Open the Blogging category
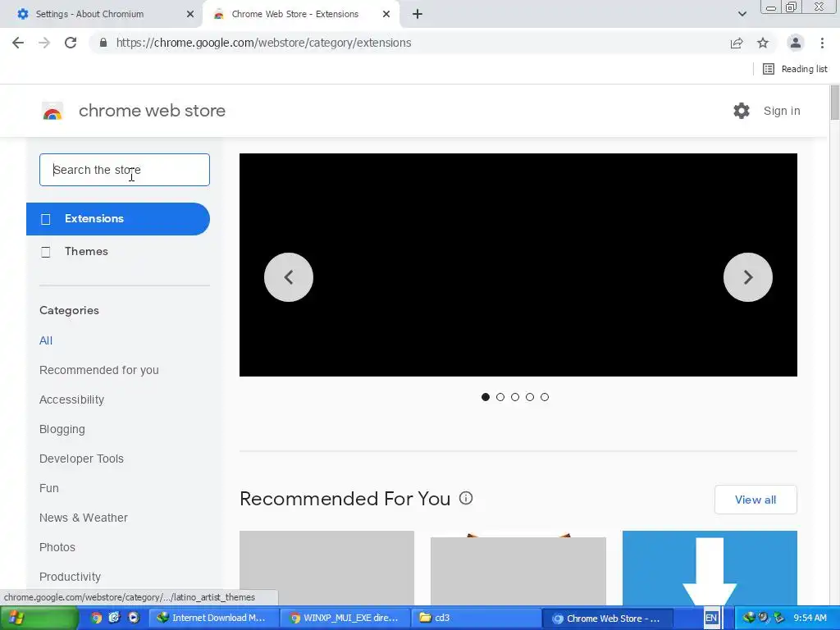The width and height of the screenshot is (840, 630). click(62, 429)
